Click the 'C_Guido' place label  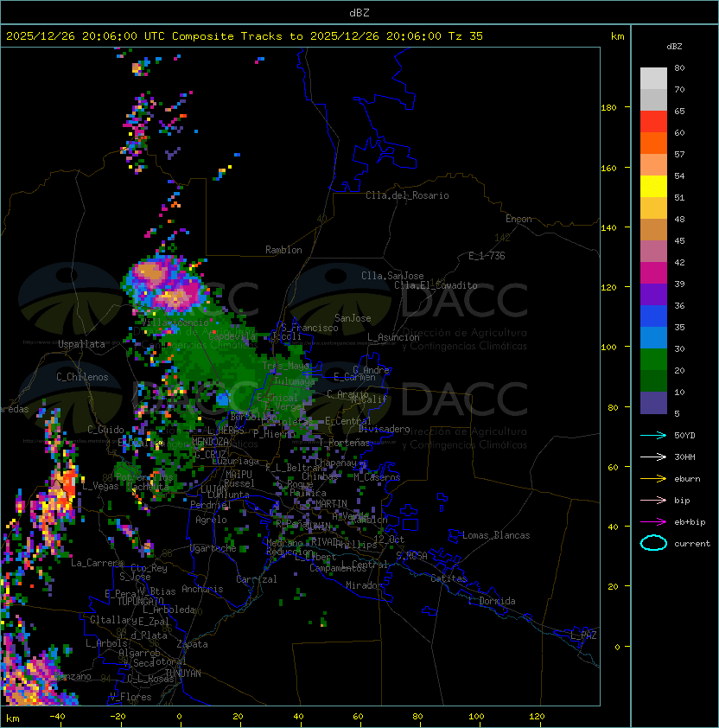tap(105, 430)
